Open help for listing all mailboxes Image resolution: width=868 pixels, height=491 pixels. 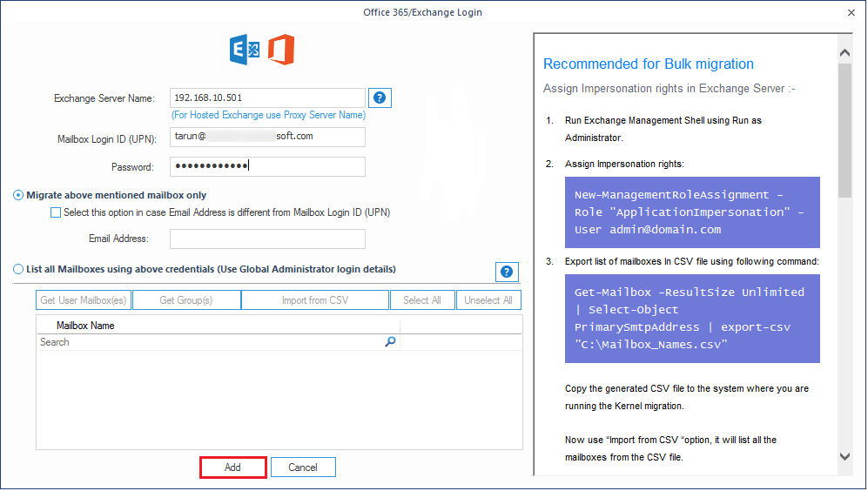(x=507, y=272)
